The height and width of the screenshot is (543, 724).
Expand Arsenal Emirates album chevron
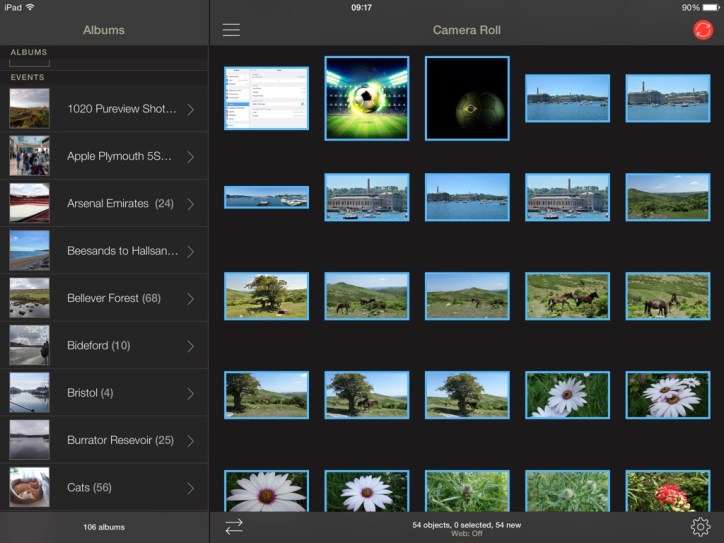click(190, 204)
